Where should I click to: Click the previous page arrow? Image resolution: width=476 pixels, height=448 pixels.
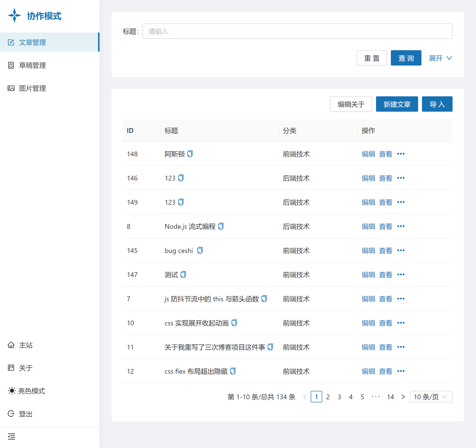tap(305, 397)
